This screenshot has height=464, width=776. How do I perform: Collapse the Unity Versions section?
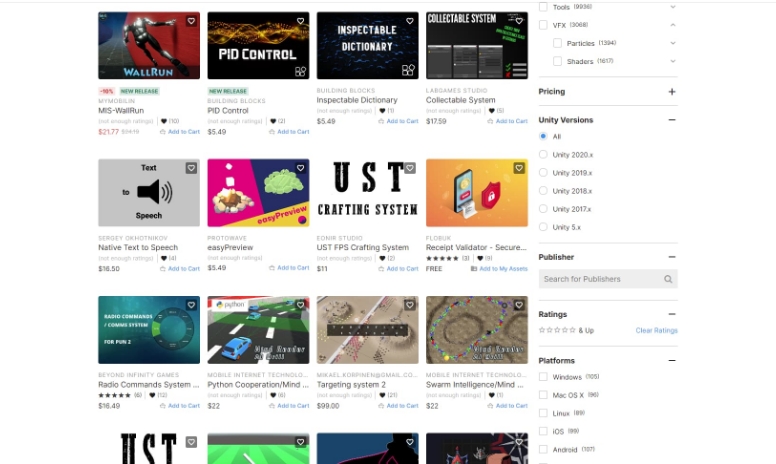point(672,120)
